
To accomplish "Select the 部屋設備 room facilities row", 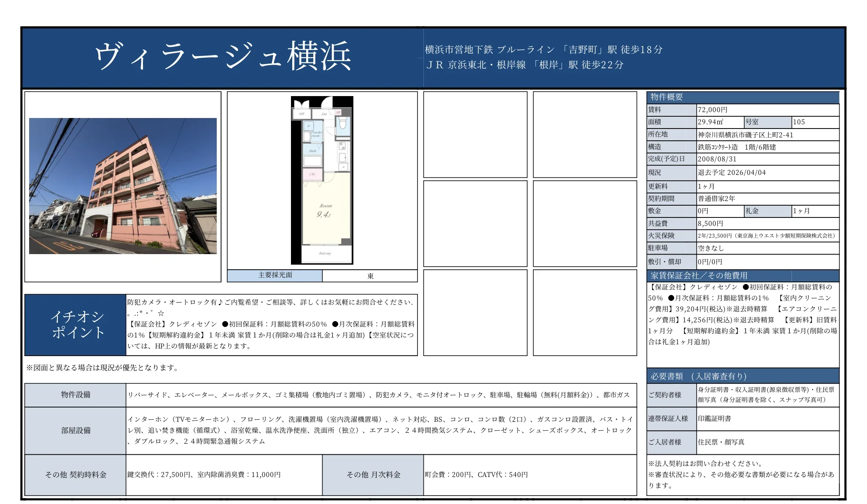I will (75, 431).
